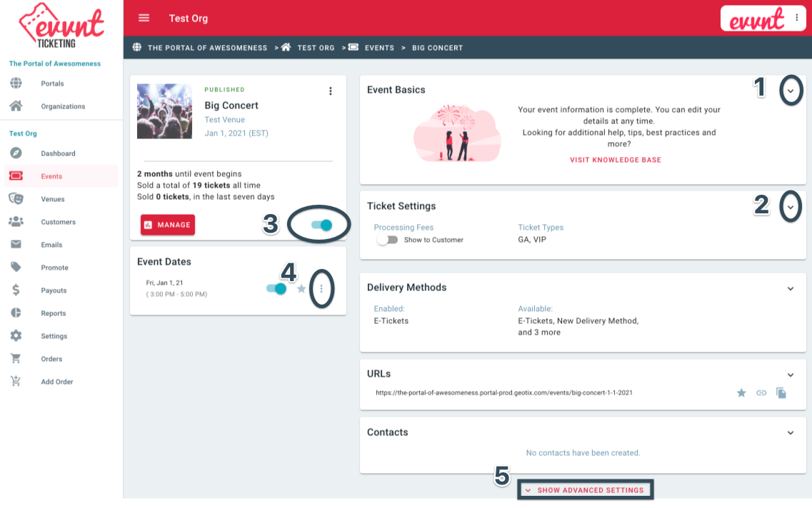Click the event URL text

[x=504, y=392]
